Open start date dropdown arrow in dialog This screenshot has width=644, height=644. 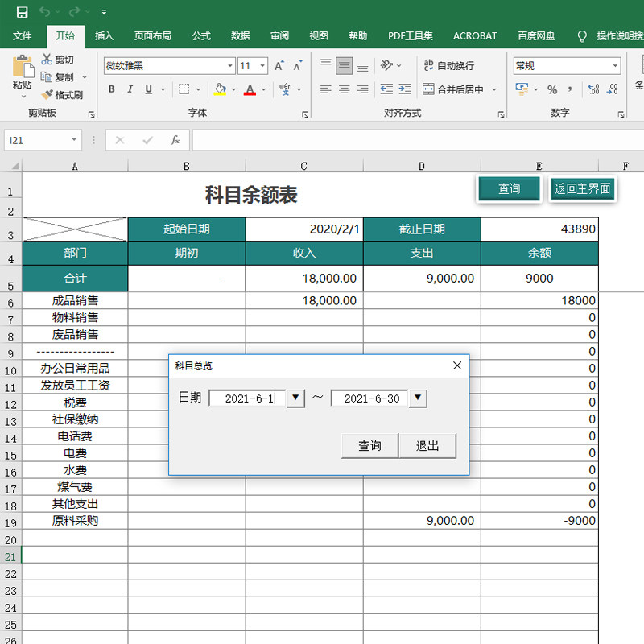point(295,398)
